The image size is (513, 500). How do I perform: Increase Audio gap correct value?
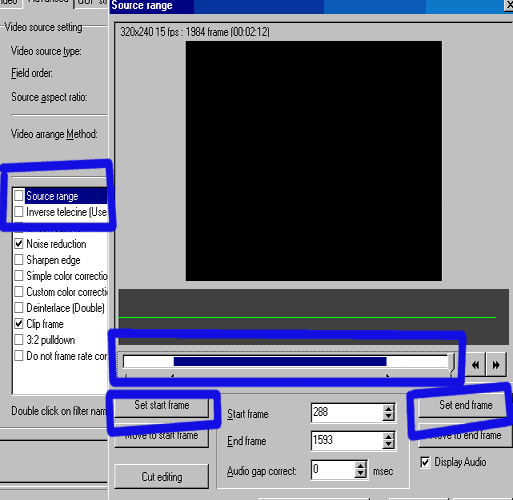tap(360, 466)
